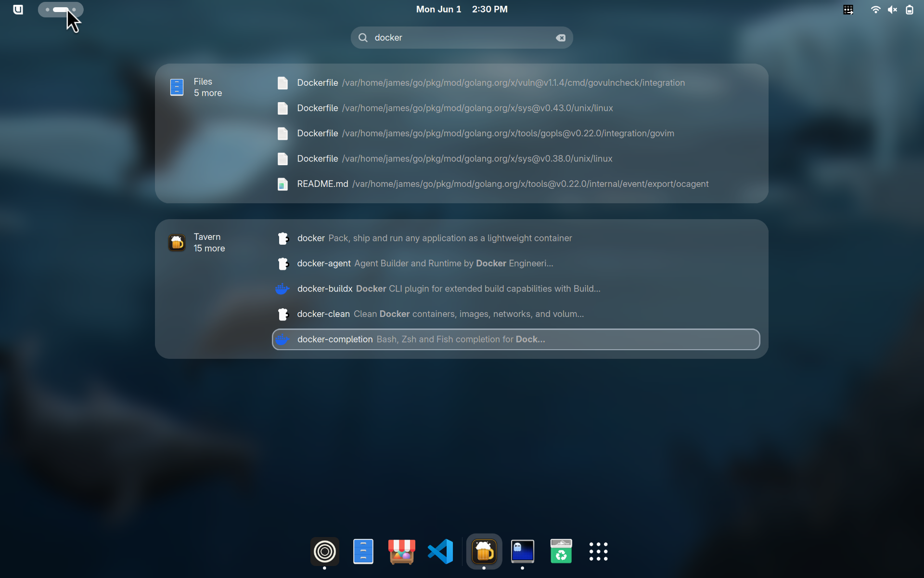Click file icon of gopls govim Dockerfile
The height and width of the screenshot is (578, 924).
click(x=282, y=133)
